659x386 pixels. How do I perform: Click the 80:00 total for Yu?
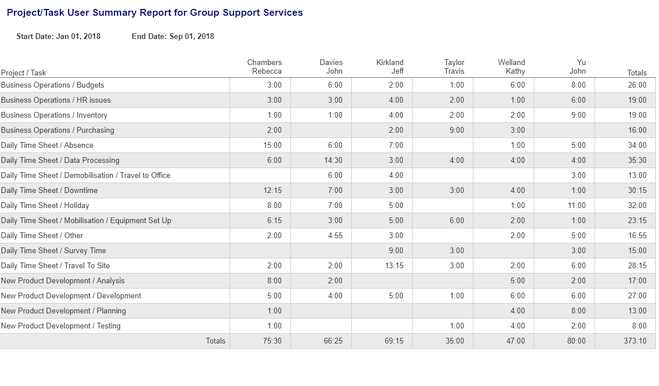click(x=576, y=341)
